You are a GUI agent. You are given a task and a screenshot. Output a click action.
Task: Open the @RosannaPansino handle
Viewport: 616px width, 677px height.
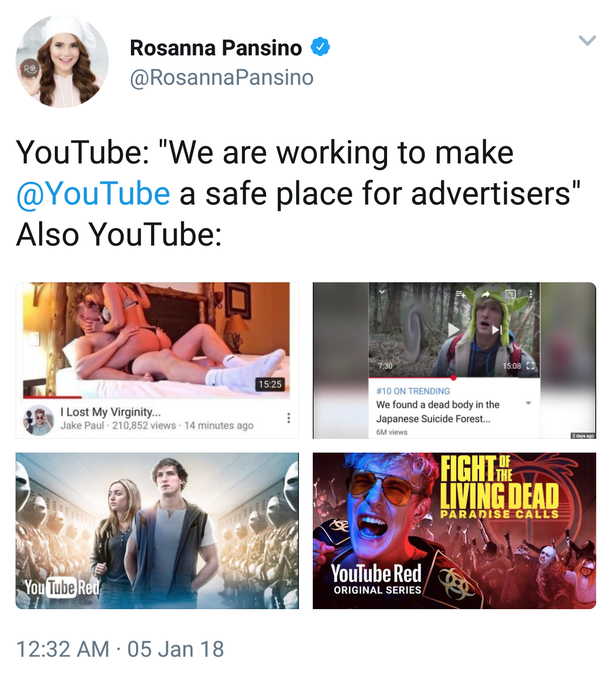pos(221,78)
